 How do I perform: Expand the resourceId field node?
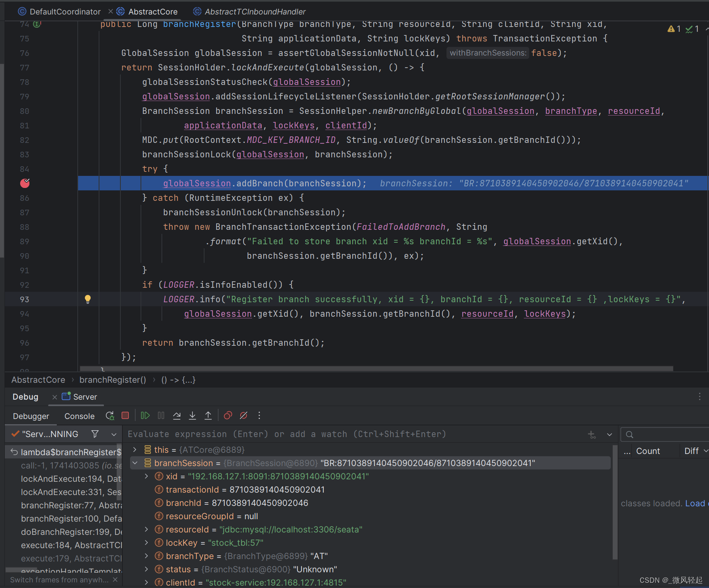147,529
